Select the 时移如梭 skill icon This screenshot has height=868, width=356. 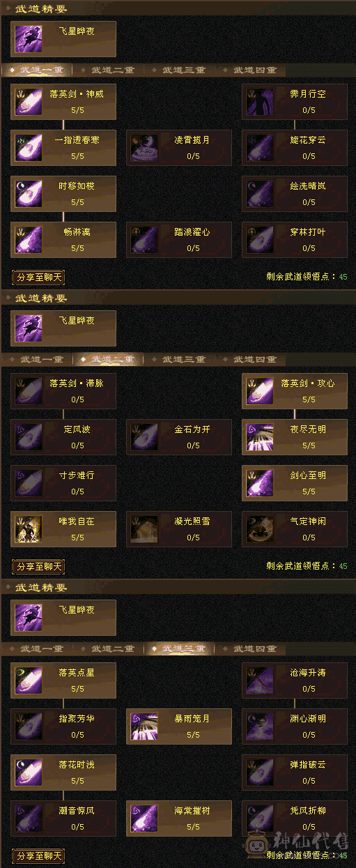point(28,194)
